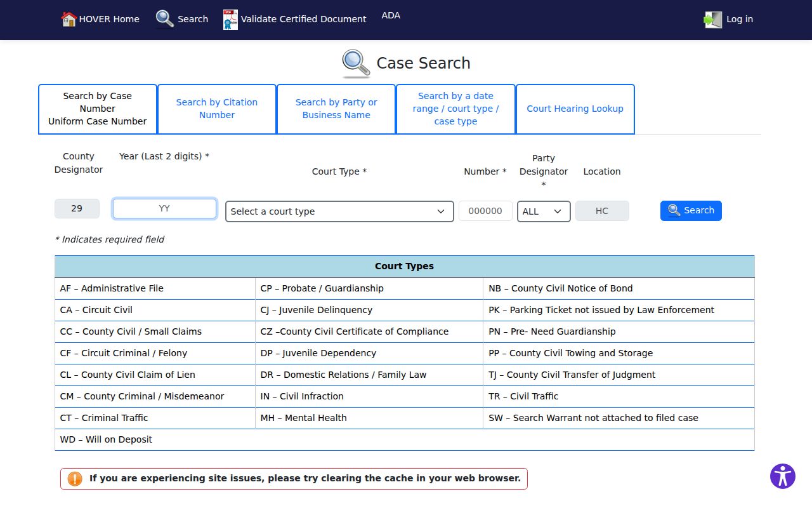Screen dimensions: 812x508
Task: Expand the Select a court type dropdown
Action: click(x=339, y=211)
